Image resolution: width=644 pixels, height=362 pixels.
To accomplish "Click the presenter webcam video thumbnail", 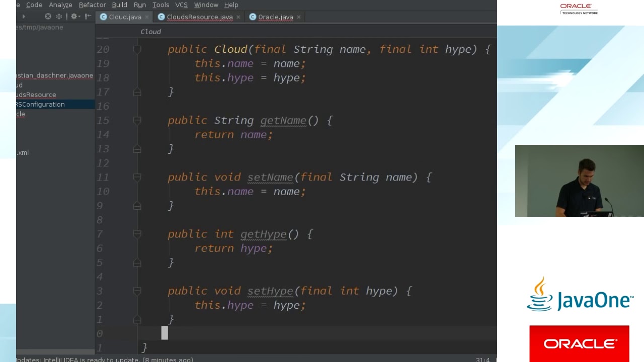I will 580,181.
